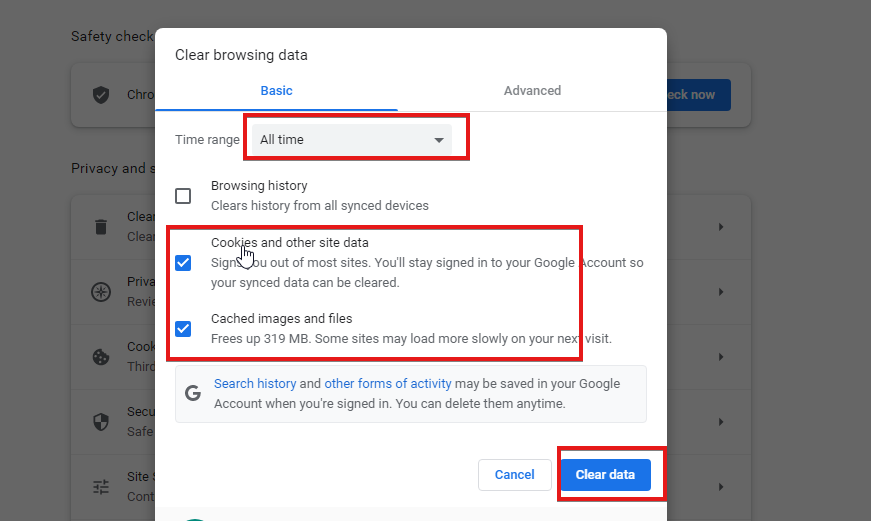Open the other forms of activity link
The height and width of the screenshot is (521, 871).
tap(388, 384)
